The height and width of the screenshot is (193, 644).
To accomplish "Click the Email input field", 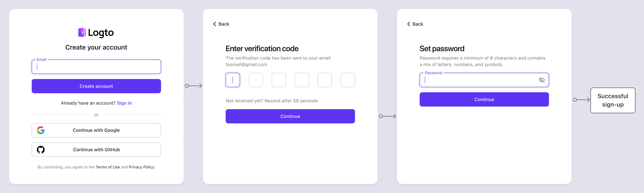I will point(96,67).
